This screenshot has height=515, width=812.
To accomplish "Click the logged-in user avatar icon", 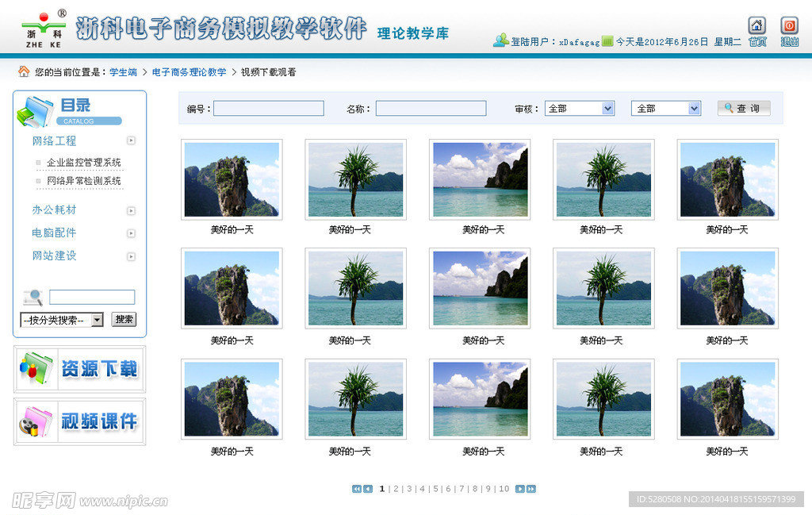I will click(x=501, y=40).
